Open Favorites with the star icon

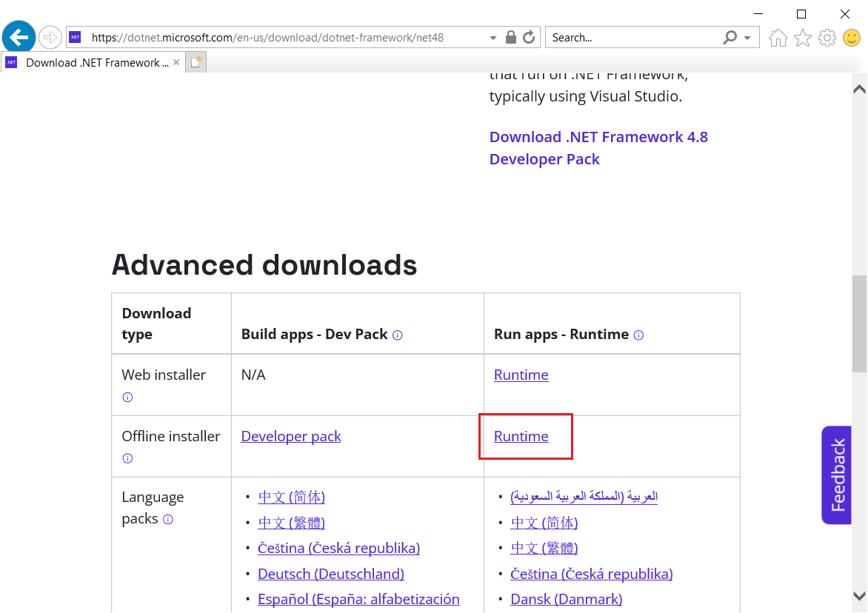point(803,38)
